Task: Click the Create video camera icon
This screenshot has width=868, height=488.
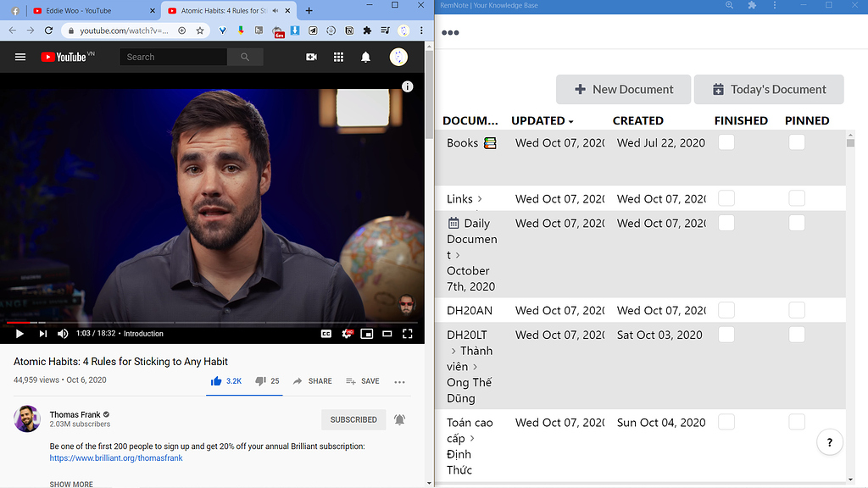Action: tap(311, 57)
